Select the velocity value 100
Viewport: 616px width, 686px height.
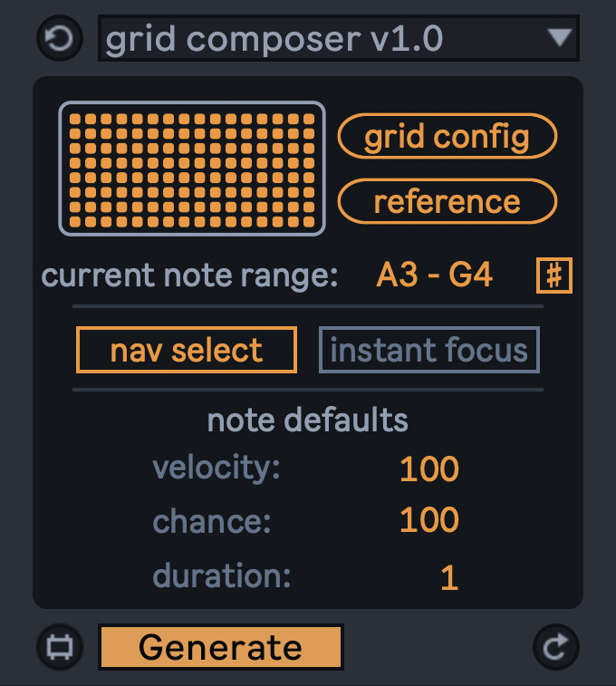(429, 469)
